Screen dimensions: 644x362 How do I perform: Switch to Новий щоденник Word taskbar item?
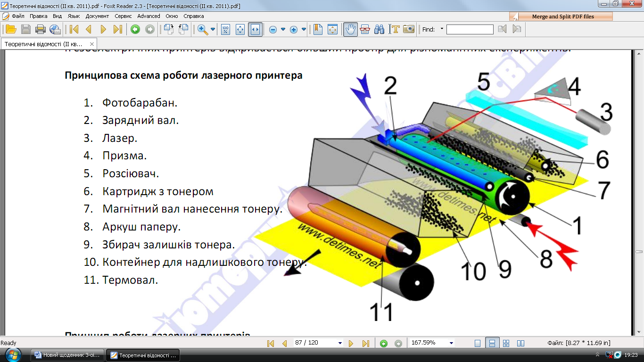(x=66, y=355)
